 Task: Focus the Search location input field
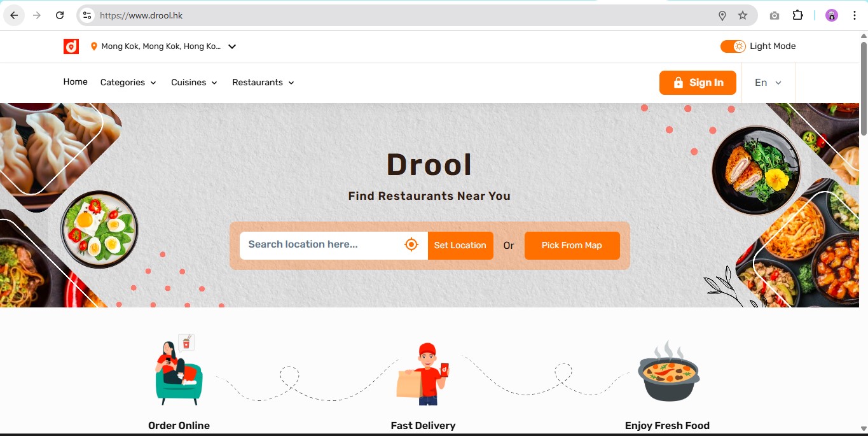click(x=321, y=245)
